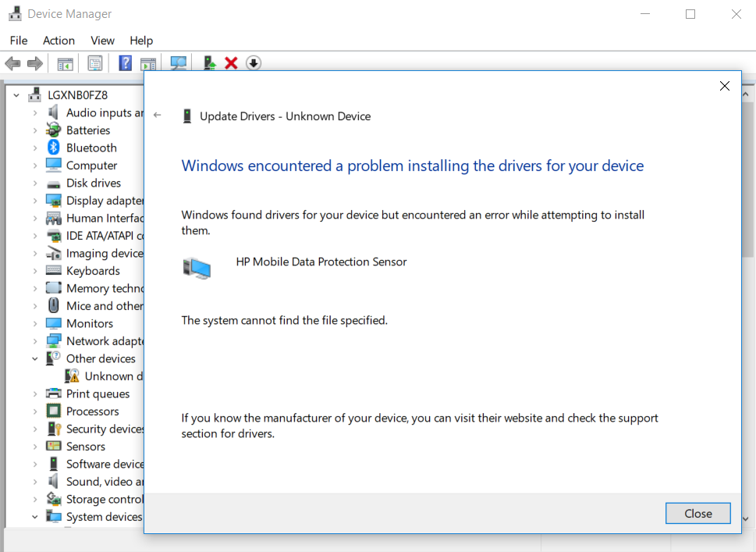756x552 pixels.
Task: Click the Imaging devices category icon
Action: pos(54,253)
